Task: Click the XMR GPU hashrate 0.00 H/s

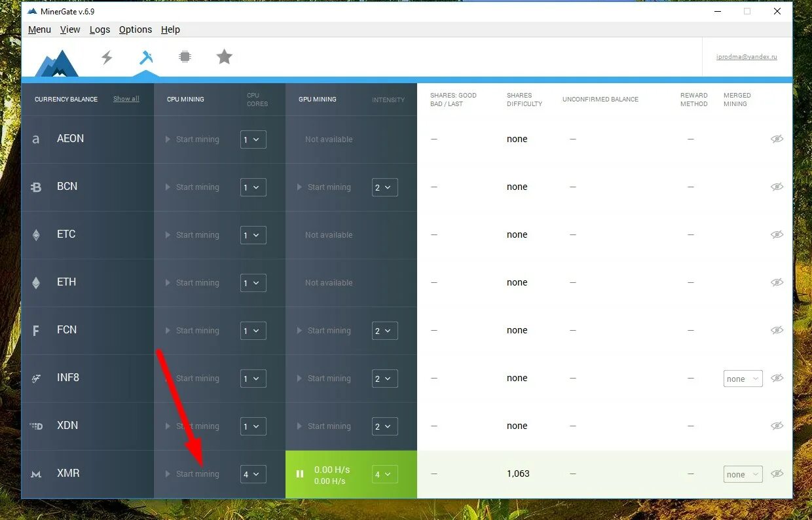Action: (332, 470)
